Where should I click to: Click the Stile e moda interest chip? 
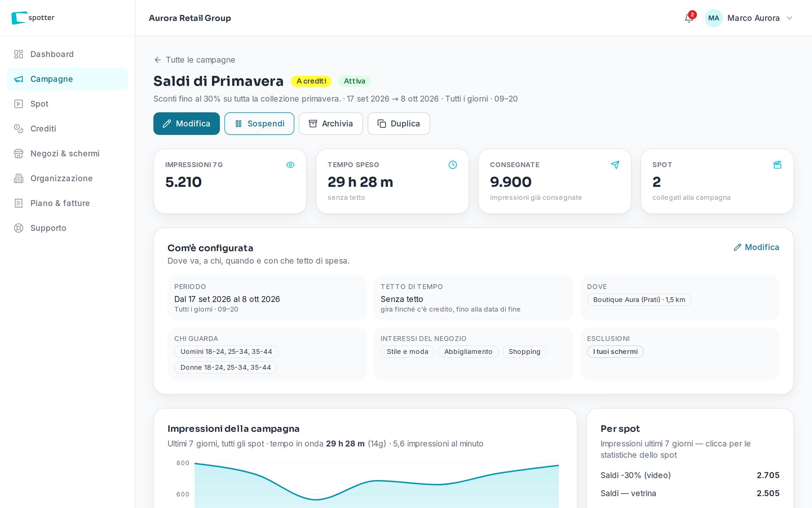tap(407, 352)
